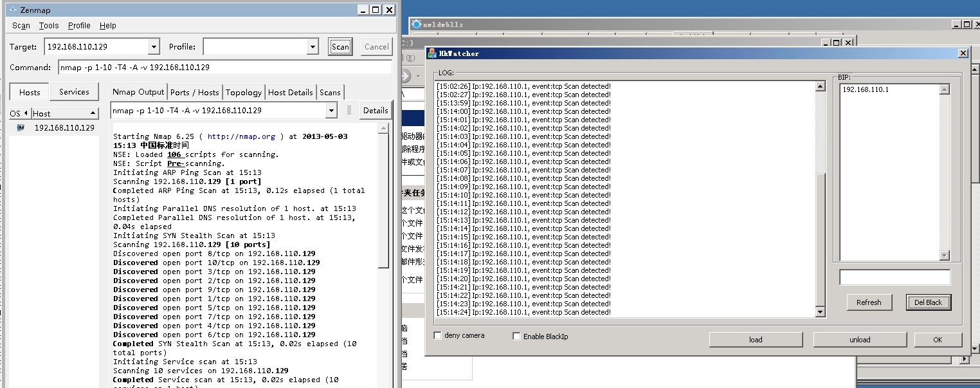Viewport: 980px width, 388px height.
Task: Select the [15:02:26] log entry
Action: [x=523, y=86]
